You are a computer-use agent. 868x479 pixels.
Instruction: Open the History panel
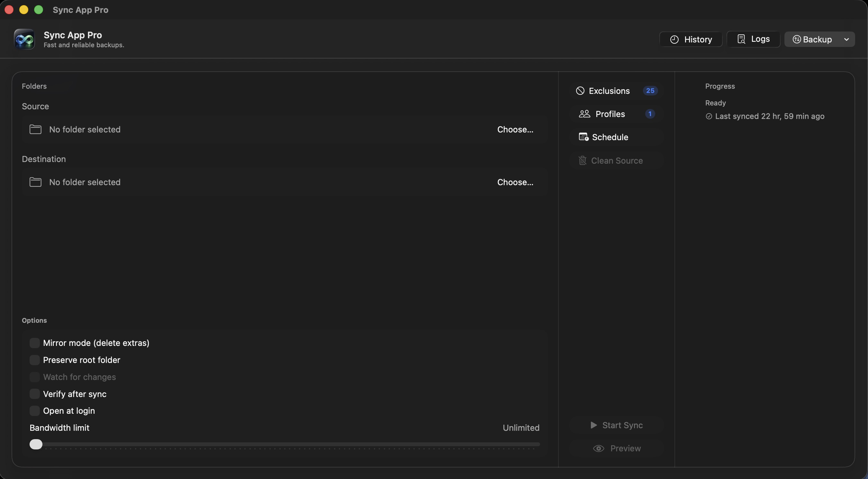(x=691, y=40)
